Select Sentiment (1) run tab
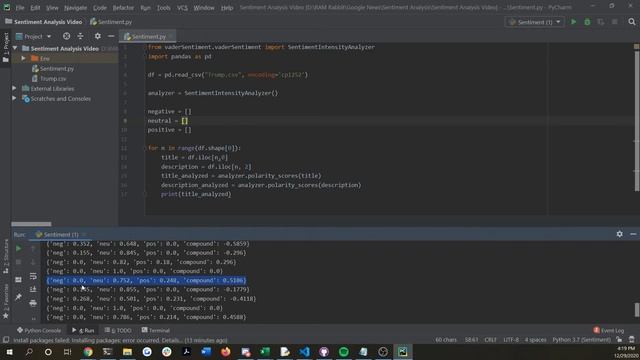The height and width of the screenshot is (360, 640). [61, 234]
